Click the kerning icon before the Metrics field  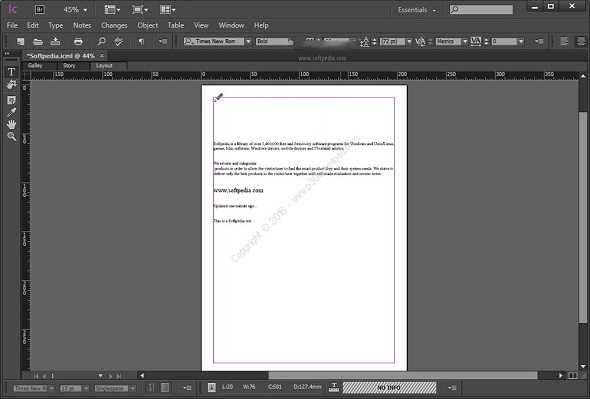tap(420, 41)
